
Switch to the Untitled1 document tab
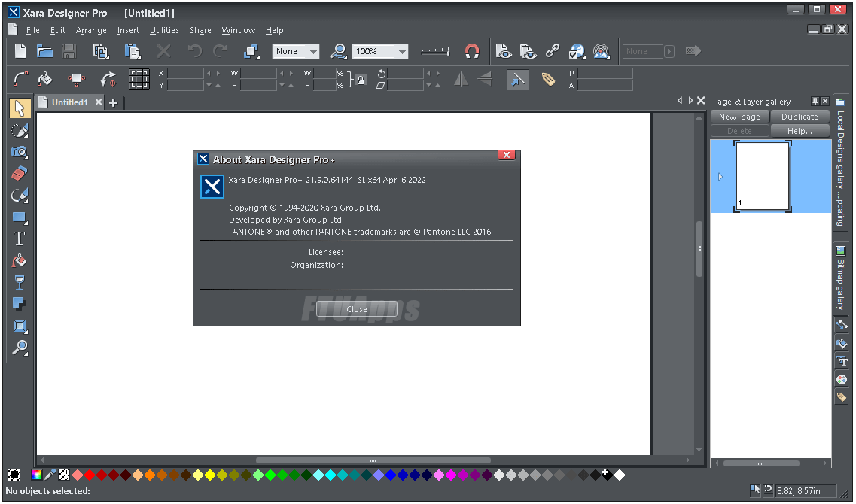(x=69, y=102)
